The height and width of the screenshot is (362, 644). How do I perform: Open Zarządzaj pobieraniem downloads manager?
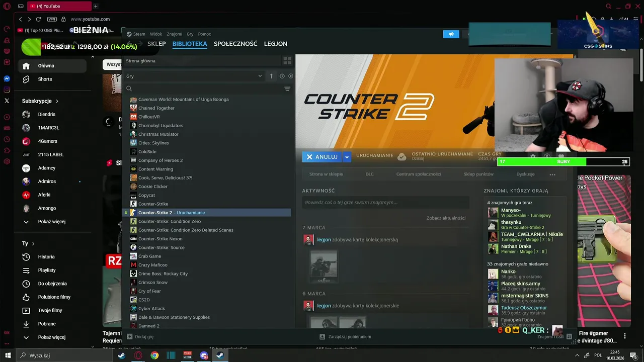346,337
